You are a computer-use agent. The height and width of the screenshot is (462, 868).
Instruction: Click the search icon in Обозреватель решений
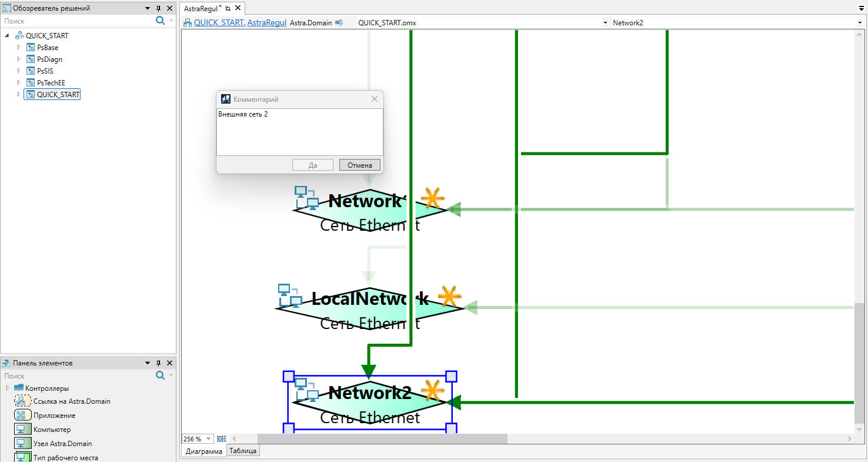(160, 21)
